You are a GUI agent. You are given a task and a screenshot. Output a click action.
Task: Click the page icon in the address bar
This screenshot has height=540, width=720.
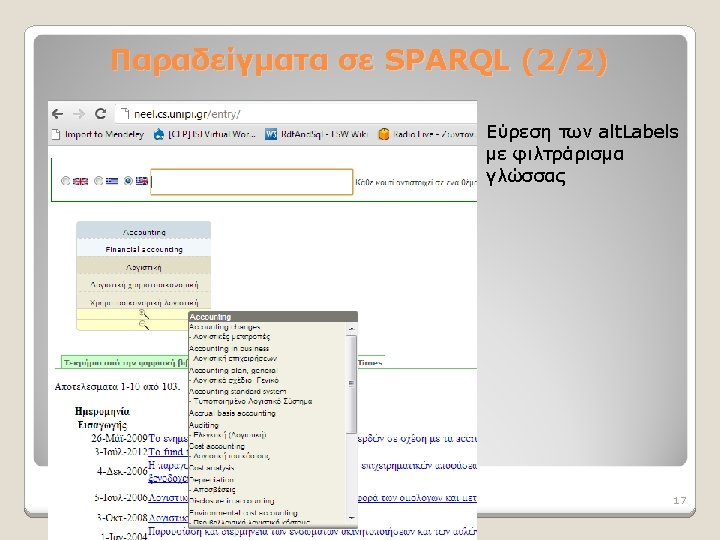[124, 113]
